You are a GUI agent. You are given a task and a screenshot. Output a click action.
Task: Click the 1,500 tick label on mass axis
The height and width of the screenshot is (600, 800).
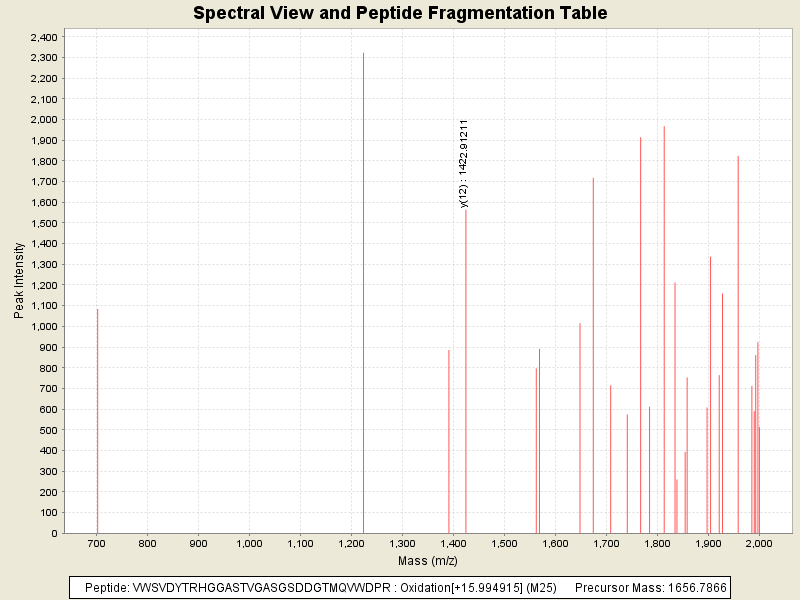pyautogui.click(x=504, y=543)
